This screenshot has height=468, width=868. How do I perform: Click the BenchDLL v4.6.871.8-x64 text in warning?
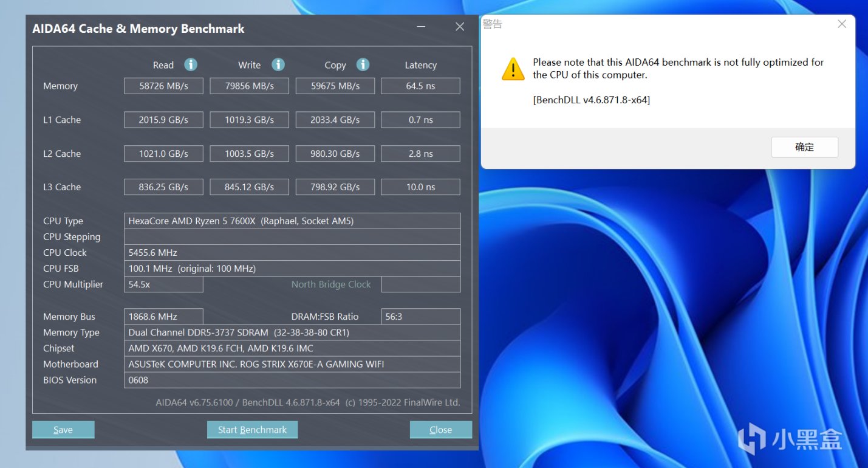click(591, 100)
